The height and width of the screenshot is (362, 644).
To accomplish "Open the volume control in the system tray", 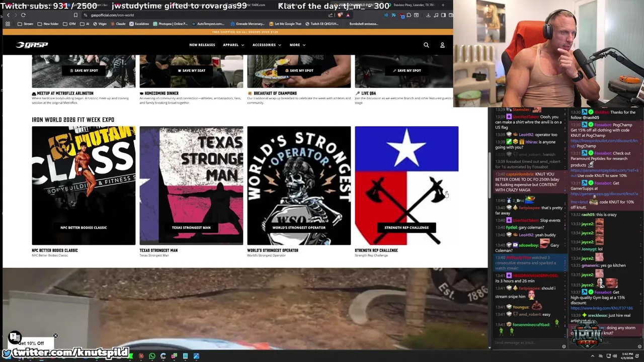I will tap(615, 356).
